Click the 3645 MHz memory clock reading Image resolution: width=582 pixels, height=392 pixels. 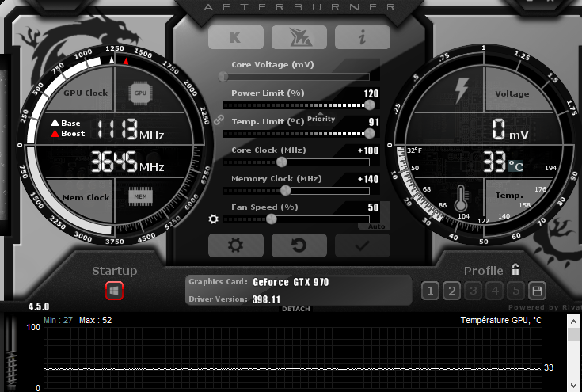click(x=127, y=162)
